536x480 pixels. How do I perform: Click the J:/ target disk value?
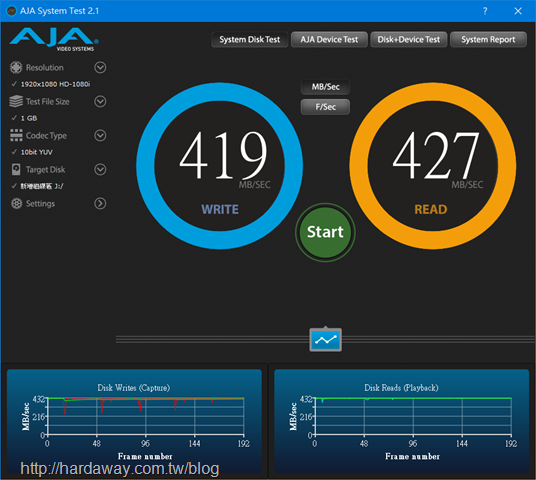click(42, 186)
